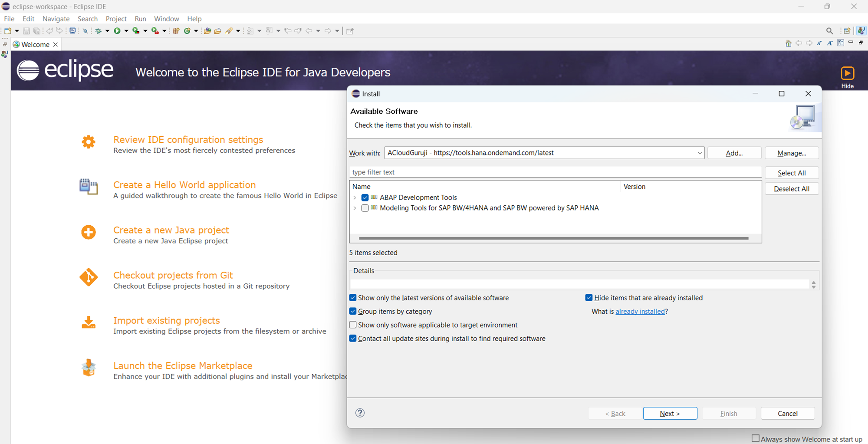Viewport: 868px width, 444px height.
Task: Expand the Modeling Tools for SAP BW/4HANA node
Action: (355, 208)
